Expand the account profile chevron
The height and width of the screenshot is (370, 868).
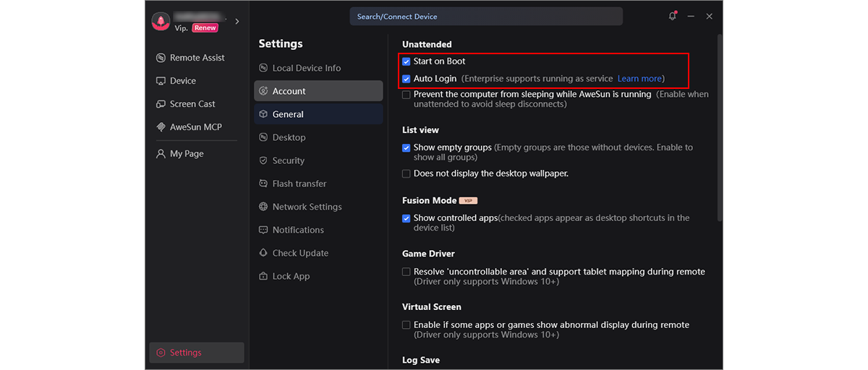coord(237,22)
